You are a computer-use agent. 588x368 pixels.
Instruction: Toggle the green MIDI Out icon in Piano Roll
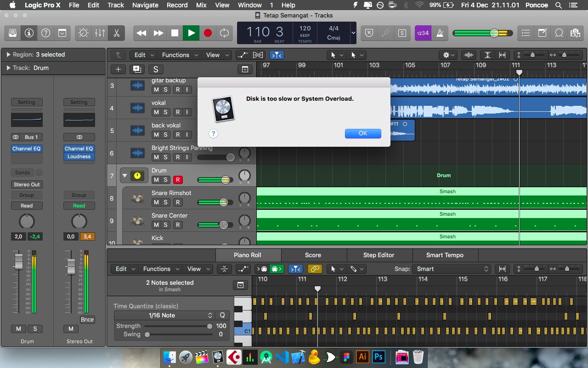tap(277, 269)
